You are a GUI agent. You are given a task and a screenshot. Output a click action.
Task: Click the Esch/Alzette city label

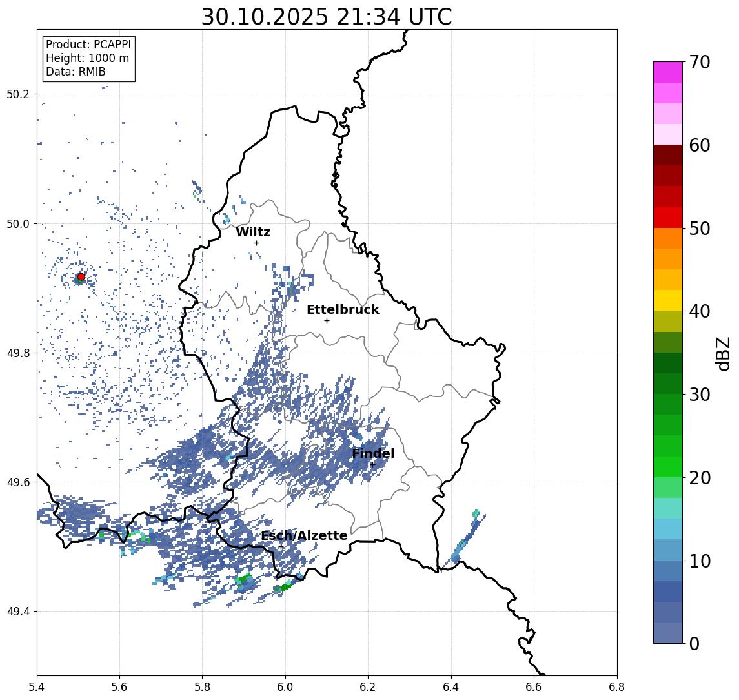point(304,535)
